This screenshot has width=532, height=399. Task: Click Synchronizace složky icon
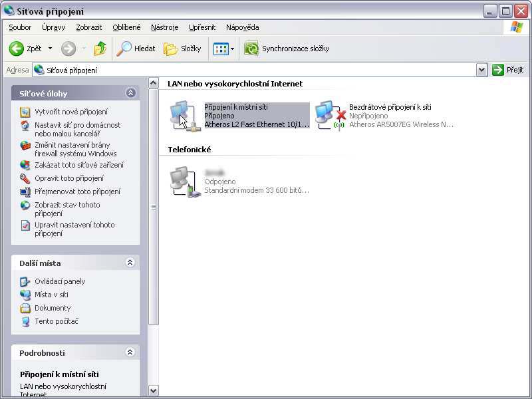click(251, 49)
